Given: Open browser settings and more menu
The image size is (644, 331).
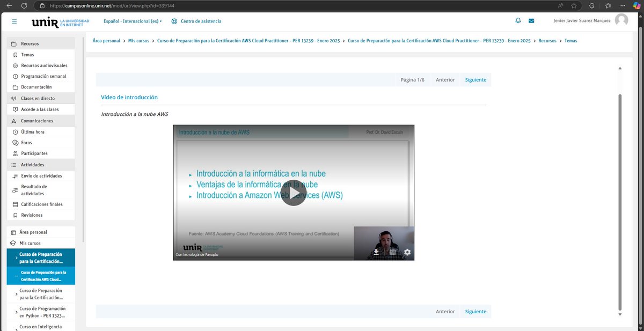Looking at the screenshot, I should (x=622, y=5).
